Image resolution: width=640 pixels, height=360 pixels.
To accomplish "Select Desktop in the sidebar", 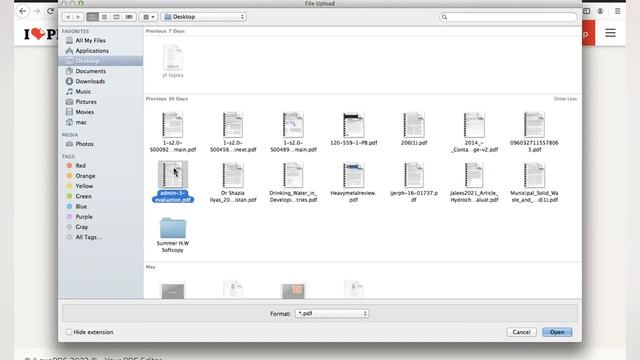I will tap(101, 61).
